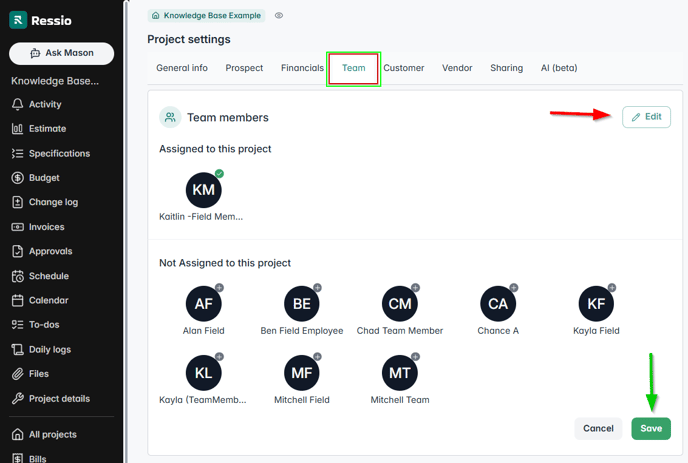688x463 pixels.
Task: Click the Ressio logo icon
Action: point(18,20)
